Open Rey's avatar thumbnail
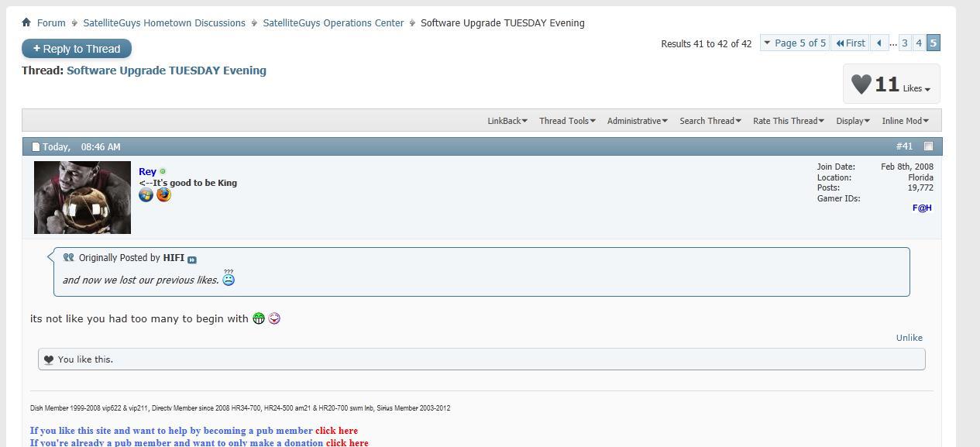Screen dimensions: 980x447 pos(82,198)
